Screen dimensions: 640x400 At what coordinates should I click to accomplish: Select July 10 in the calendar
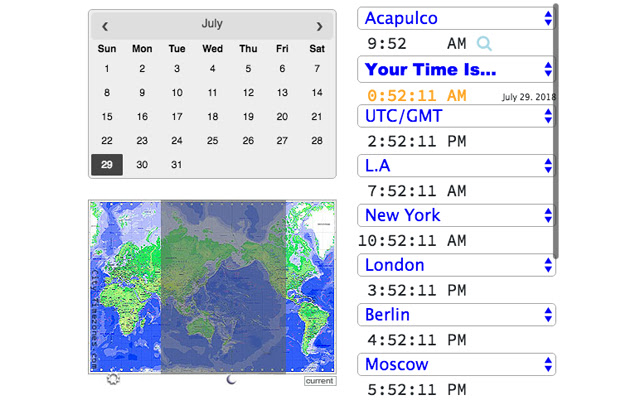click(177, 93)
